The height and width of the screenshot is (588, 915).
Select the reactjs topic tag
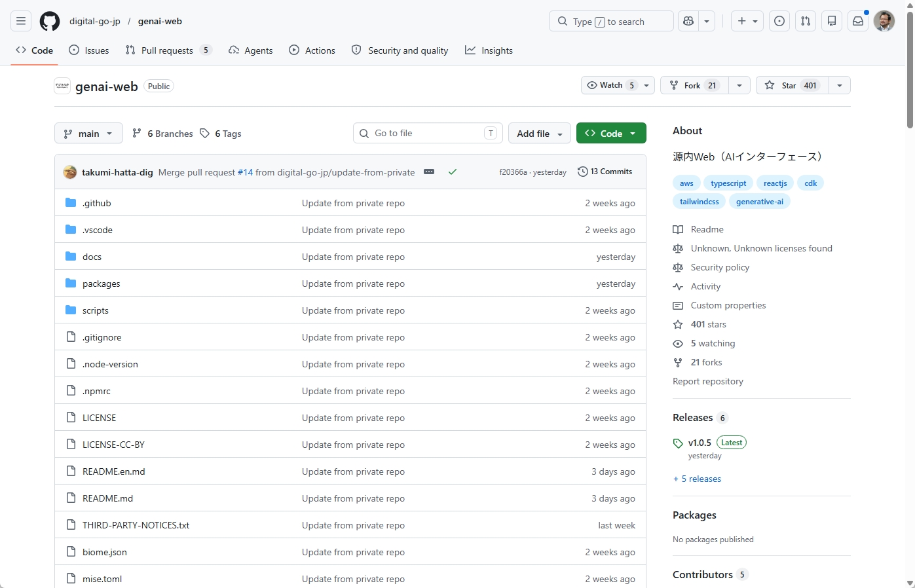pyautogui.click(x=775, y=183)
